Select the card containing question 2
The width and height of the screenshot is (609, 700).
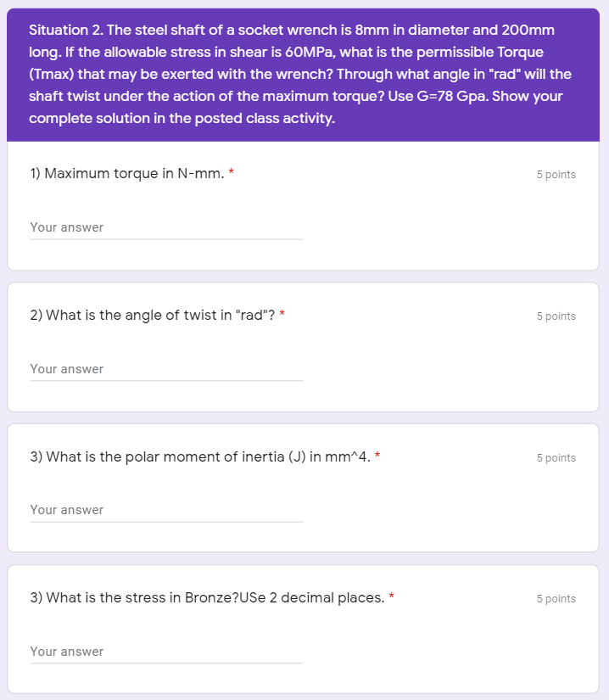[x=304, y=344]
